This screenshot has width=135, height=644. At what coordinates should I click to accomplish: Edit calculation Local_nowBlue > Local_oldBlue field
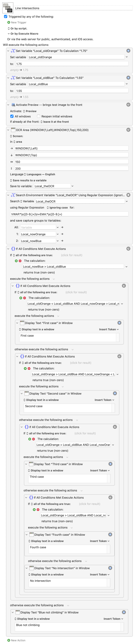coord(73,266)
